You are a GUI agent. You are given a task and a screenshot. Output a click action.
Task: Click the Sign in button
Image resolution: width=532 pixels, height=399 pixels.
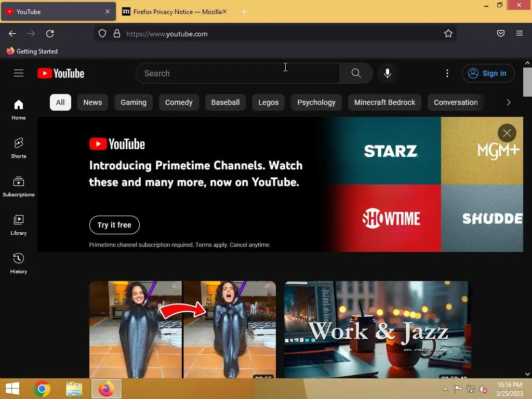488,73
